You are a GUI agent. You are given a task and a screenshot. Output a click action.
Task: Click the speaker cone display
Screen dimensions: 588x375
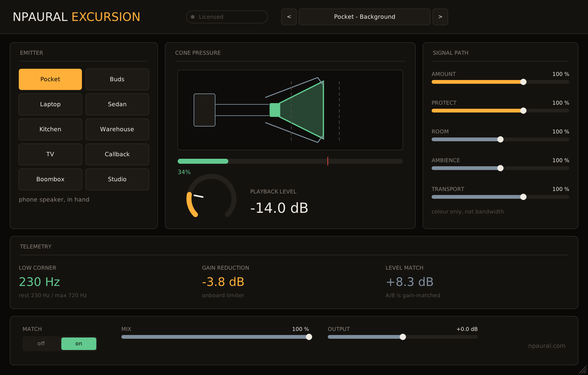290,110
